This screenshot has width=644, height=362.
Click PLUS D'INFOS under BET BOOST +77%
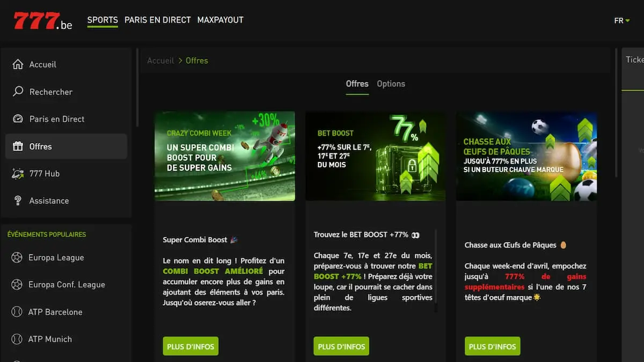click(x=341, y=346)
